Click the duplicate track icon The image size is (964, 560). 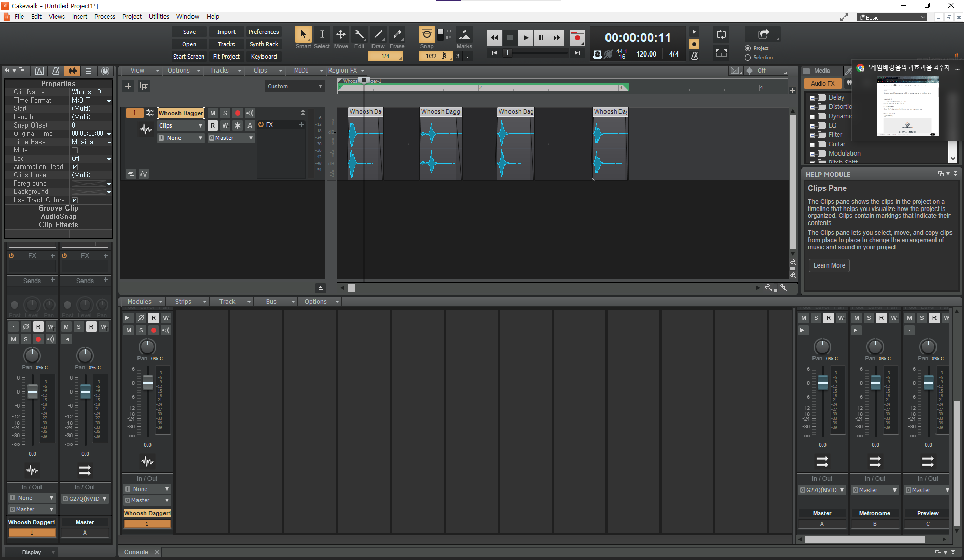tap(144, 86)
